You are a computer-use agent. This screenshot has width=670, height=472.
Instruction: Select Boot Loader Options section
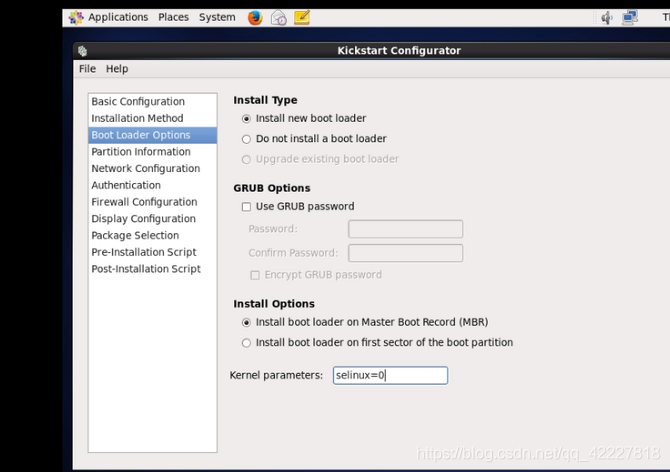coord(153,135)
